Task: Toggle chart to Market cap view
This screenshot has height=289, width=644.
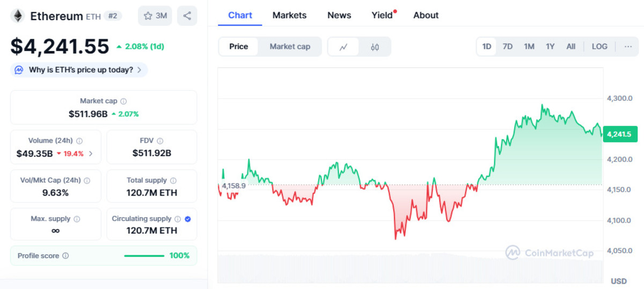Action: click(x=290, y=47)
